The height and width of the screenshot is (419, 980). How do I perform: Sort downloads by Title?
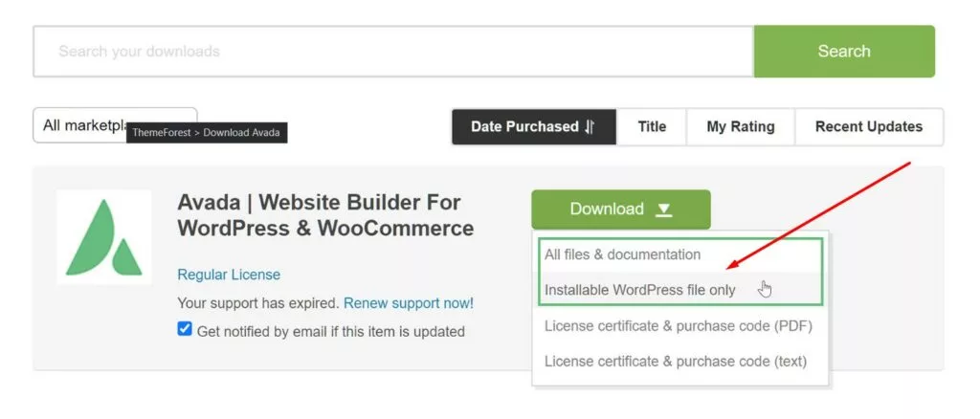651,127
